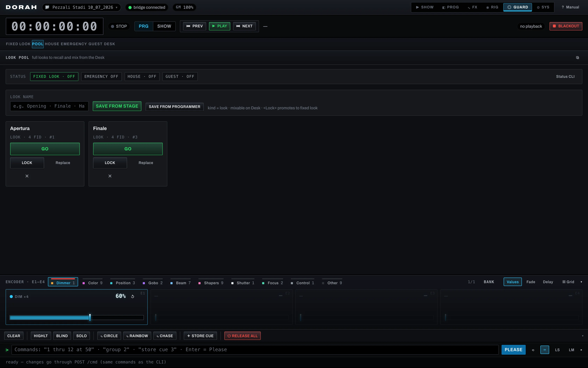This screenshot has height=368, width=588.
Task: Toggle the EMERGENCY OFF status chip
Action: [101, 76]
